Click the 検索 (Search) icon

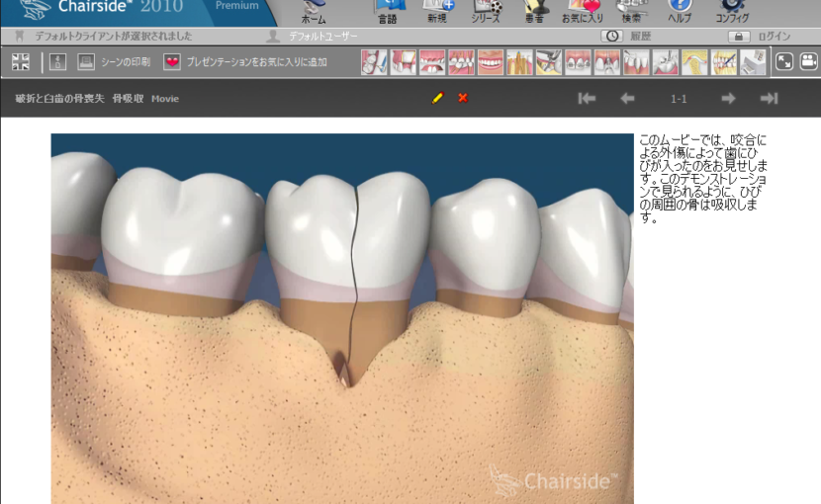[631, 11]
